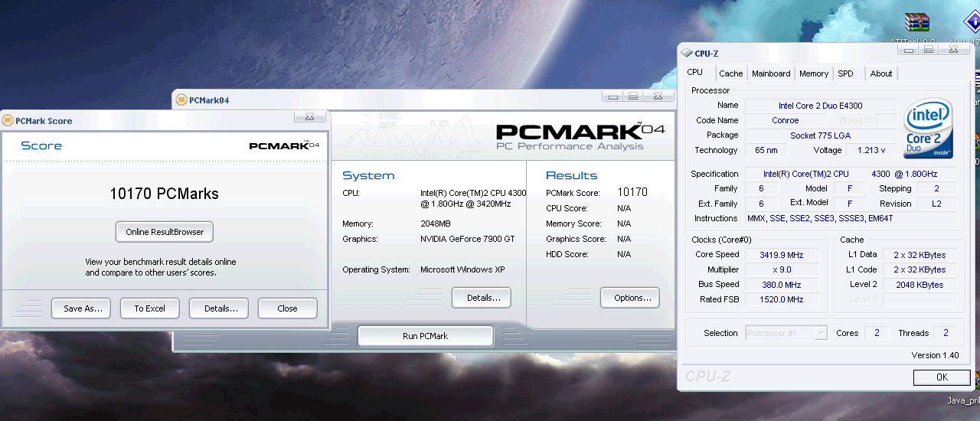
Task: Close the CPU-Z window with X
Action: tap(954, 49)
